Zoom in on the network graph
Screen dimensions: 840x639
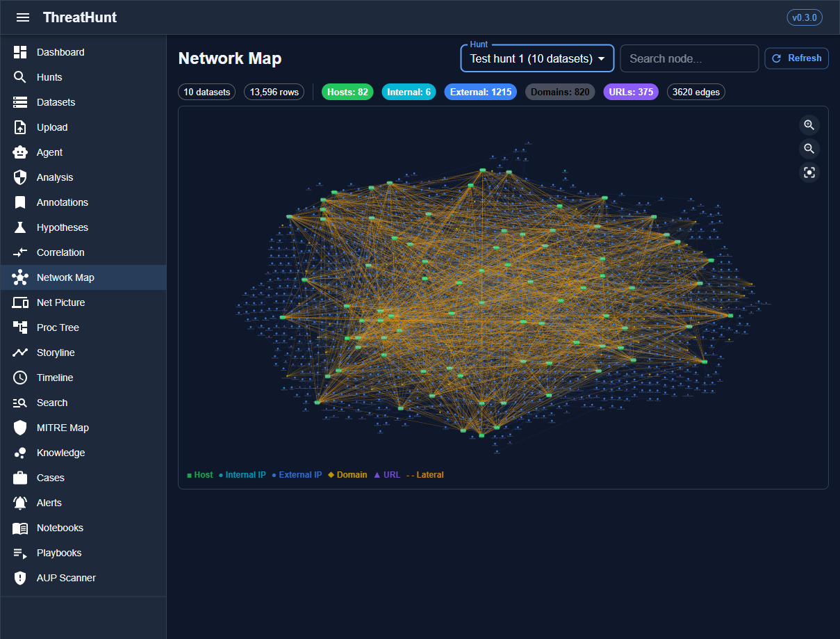(809, 125)
